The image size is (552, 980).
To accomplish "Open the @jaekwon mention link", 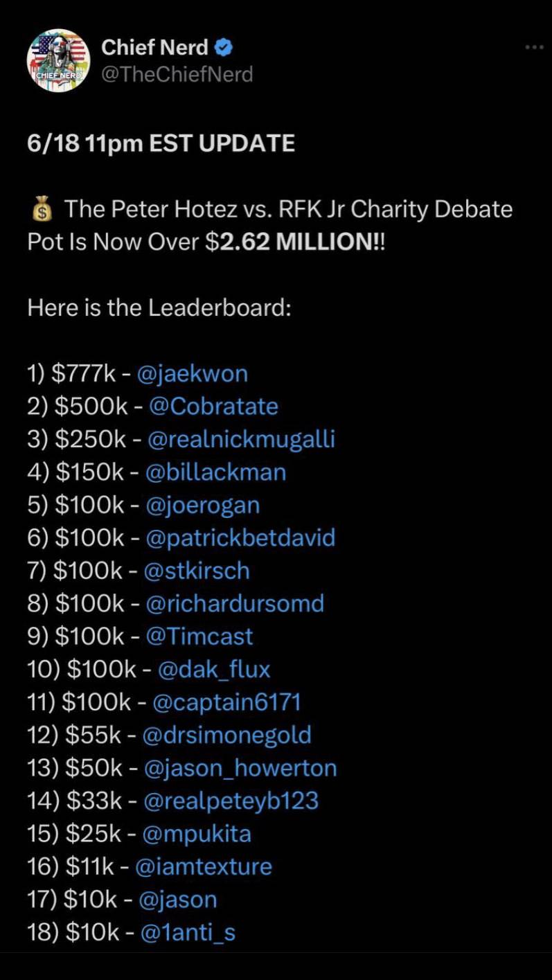I will (x=192, y=374).
